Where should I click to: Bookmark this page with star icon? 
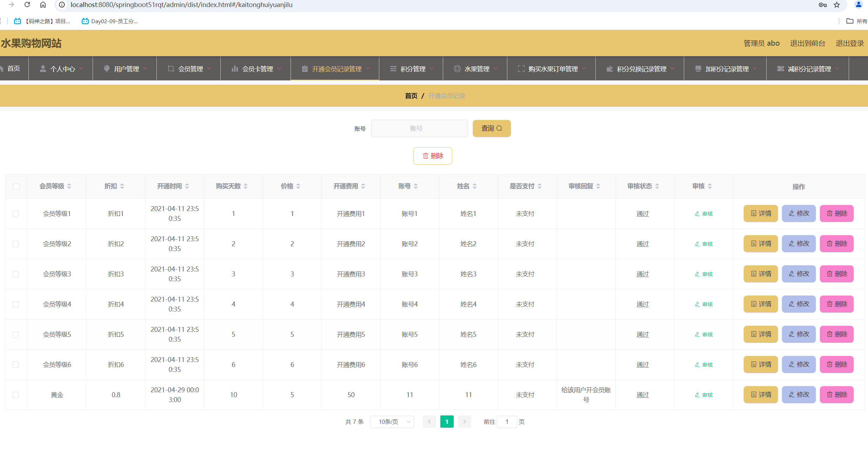837,5
